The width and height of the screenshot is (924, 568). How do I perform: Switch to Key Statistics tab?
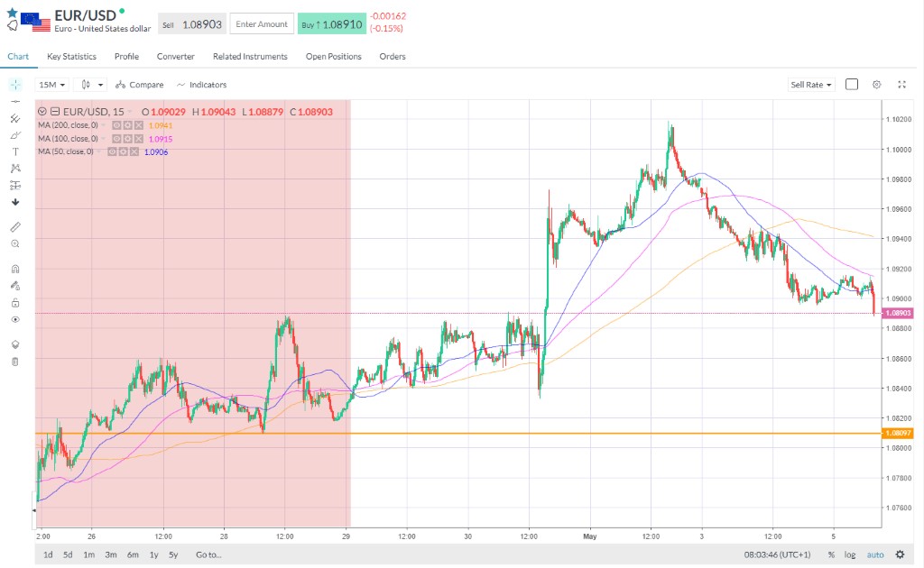click(71, 56)
